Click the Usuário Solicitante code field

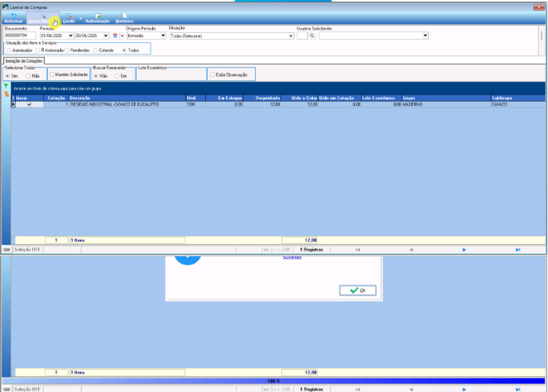click(302, 36)
